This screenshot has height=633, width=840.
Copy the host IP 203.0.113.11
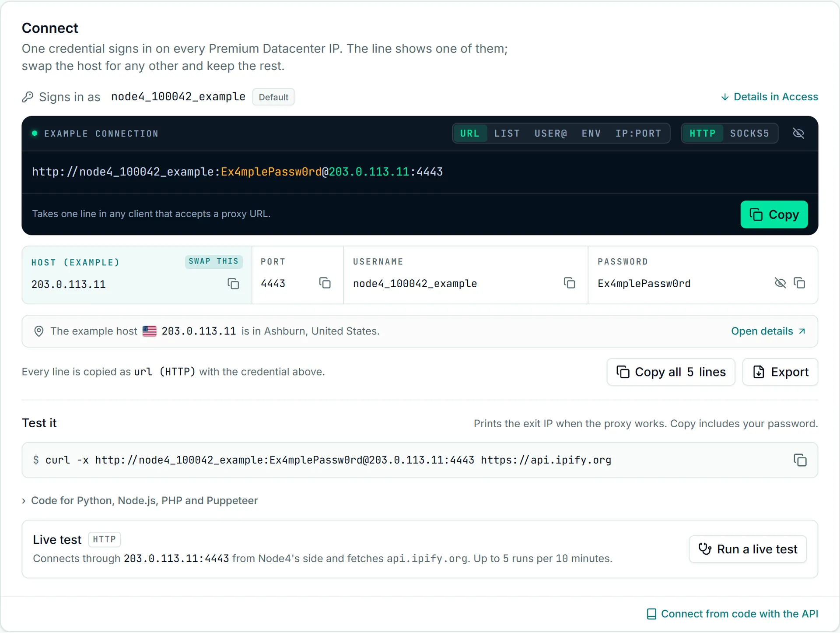pos(233,284)
